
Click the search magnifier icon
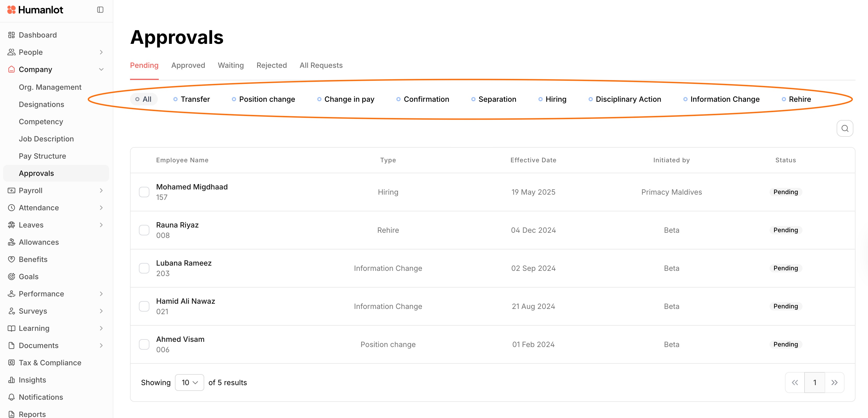(845, 128)
